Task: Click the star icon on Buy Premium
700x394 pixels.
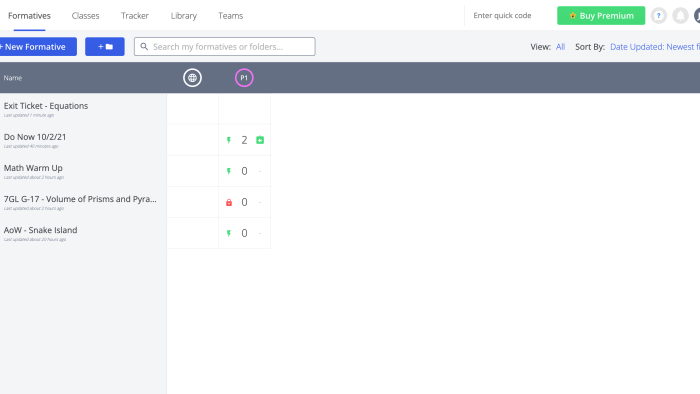Action: click(x=573, y=16)
